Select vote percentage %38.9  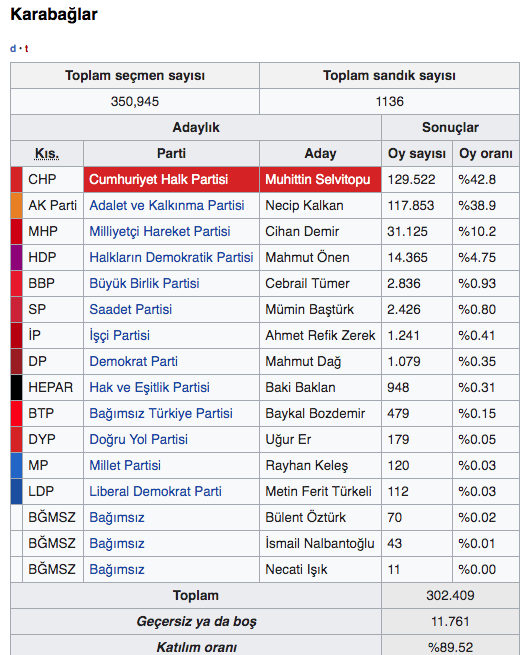(477, 206)
